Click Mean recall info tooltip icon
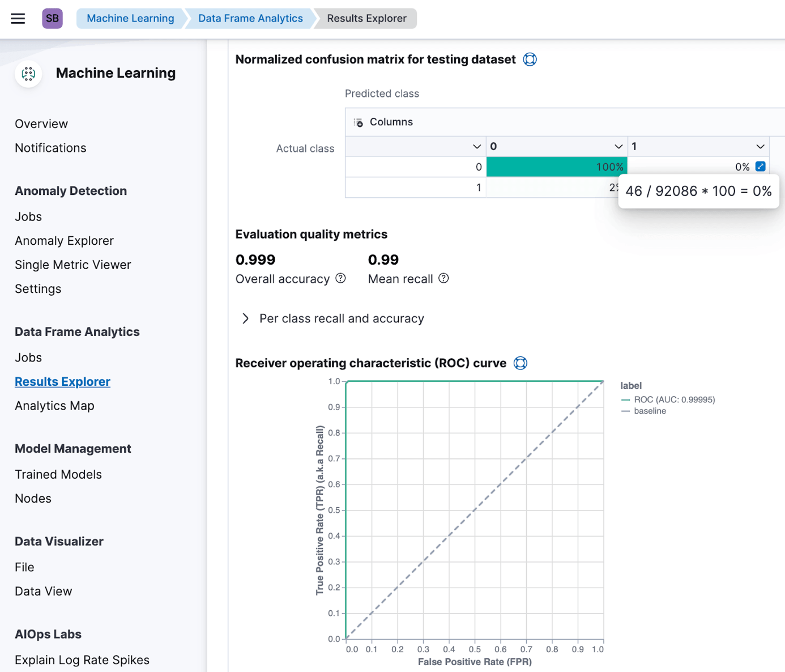785x672 pixels. (x=443, y=278)
